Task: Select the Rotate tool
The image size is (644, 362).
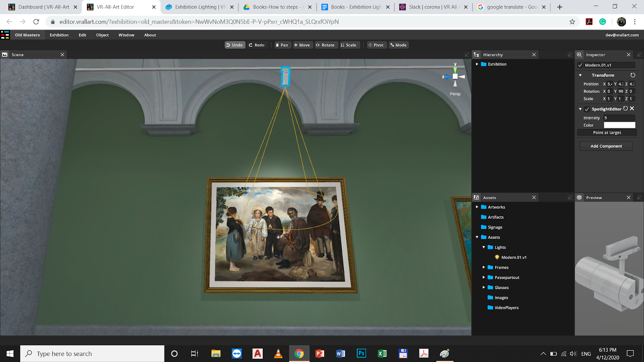Action: [x=325, y=45]
